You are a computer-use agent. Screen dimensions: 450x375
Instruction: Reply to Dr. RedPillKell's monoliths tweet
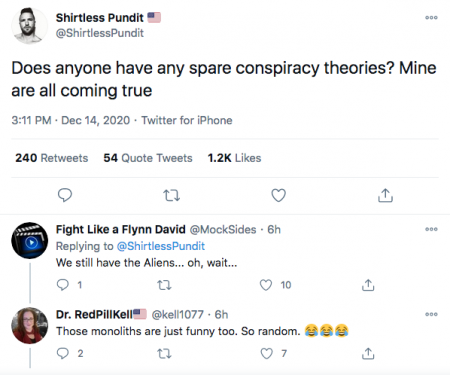(x=63, y=353)
